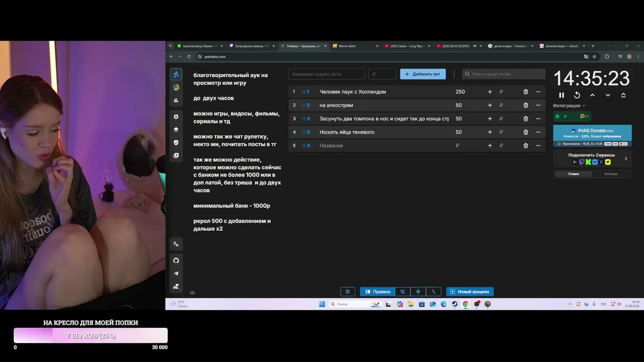Click the Название нового лота field
The image size is (644, 362).
tap(327, 74)
